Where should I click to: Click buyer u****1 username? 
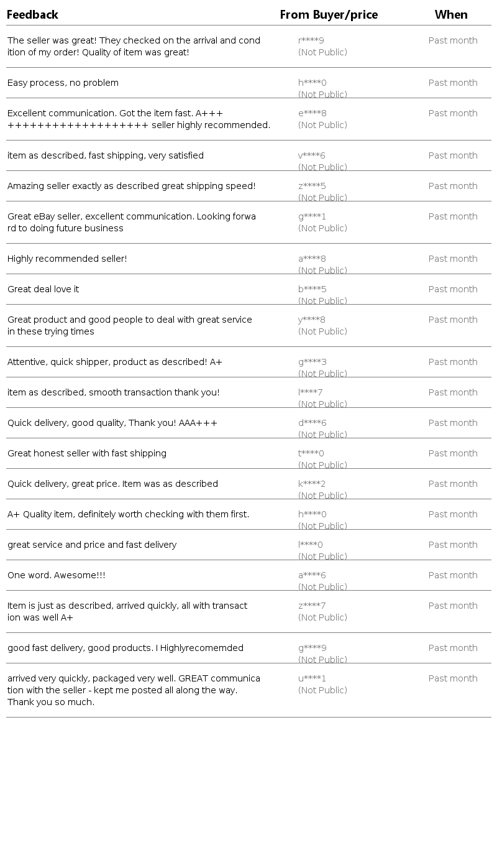(x=312, y=679)
